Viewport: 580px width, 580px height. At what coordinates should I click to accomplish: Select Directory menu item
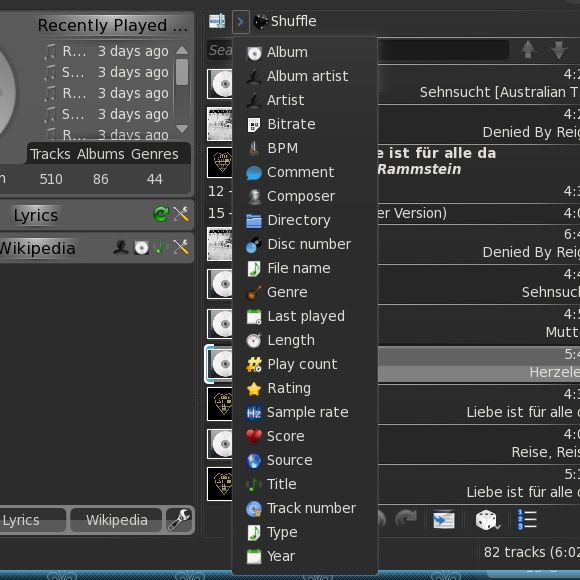pos(305,220)
